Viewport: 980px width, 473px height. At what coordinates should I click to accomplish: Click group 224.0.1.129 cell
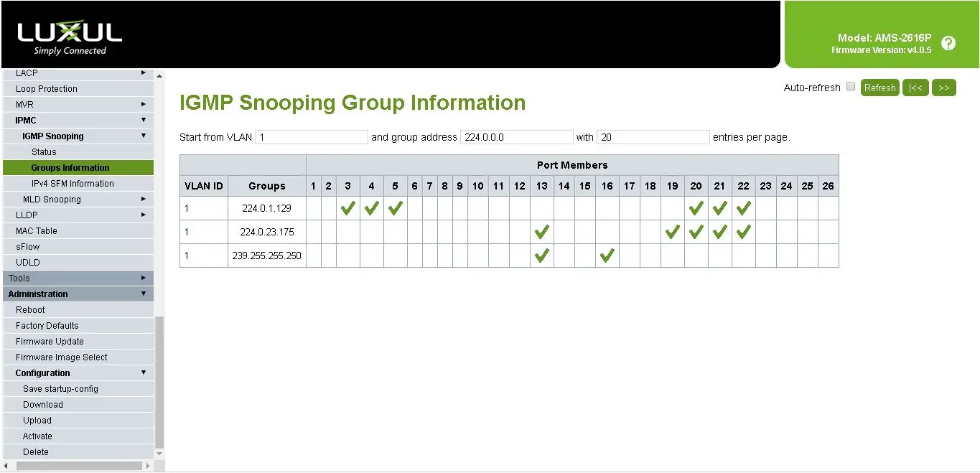click(267, 209)
